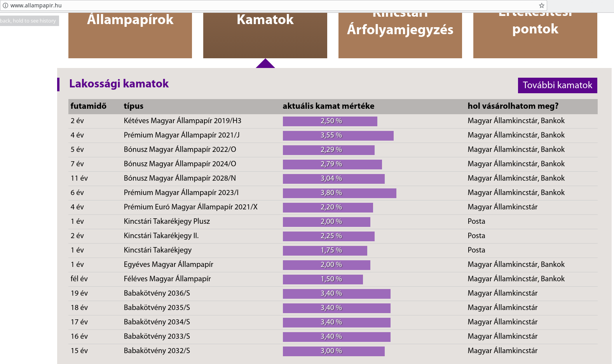Click the 3,80 % interest bar
The width and height of the screenshot is (614, 364).
coord(340,193)
